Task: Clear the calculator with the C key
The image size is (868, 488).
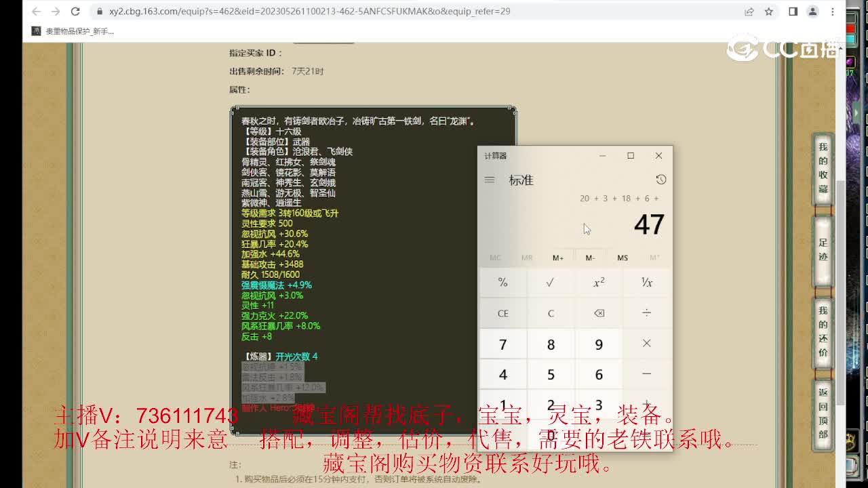Action: 551,313
